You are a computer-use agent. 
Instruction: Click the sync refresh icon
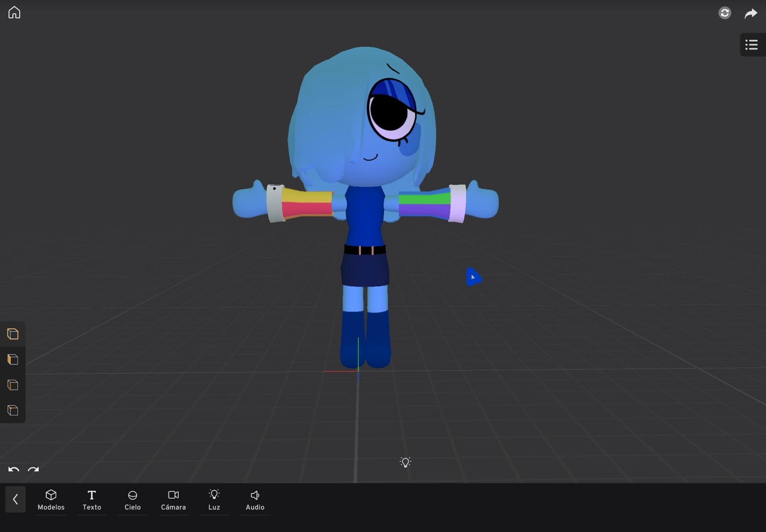725,13
